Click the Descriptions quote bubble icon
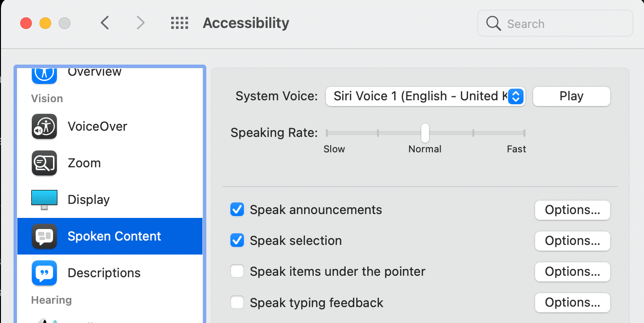This screenshot has width=644, height=323. point(44,273)
